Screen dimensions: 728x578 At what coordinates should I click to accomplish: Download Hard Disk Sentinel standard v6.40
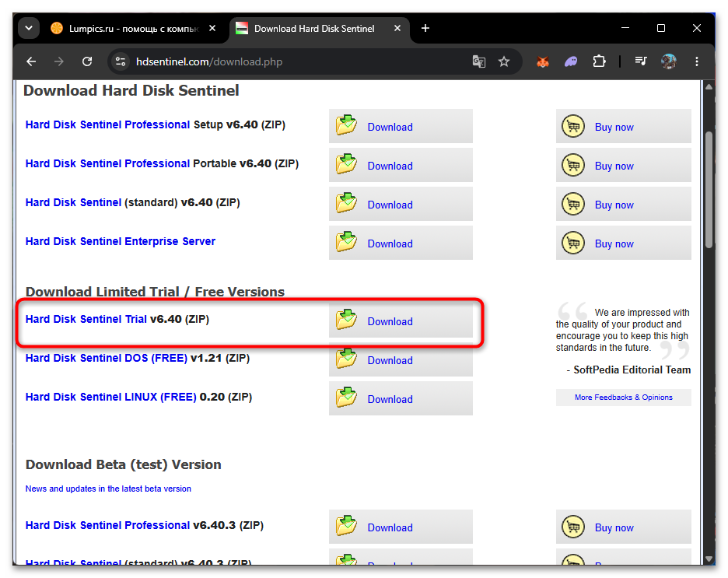click(x=401, y=205)
